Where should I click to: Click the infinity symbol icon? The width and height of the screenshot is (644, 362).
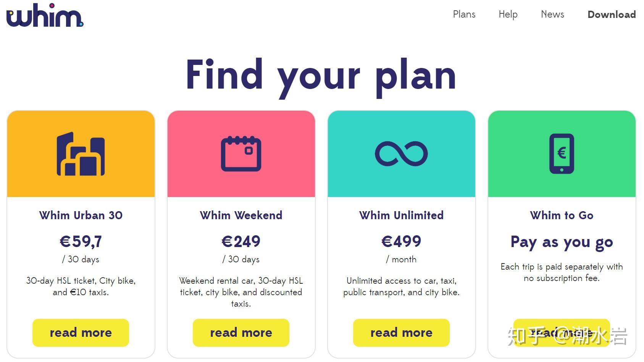click(x=401, y=154)
